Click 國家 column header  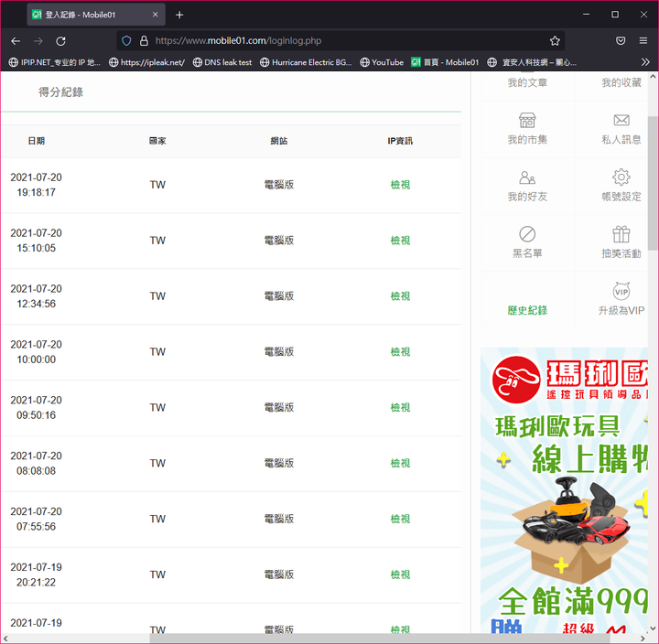157,141
